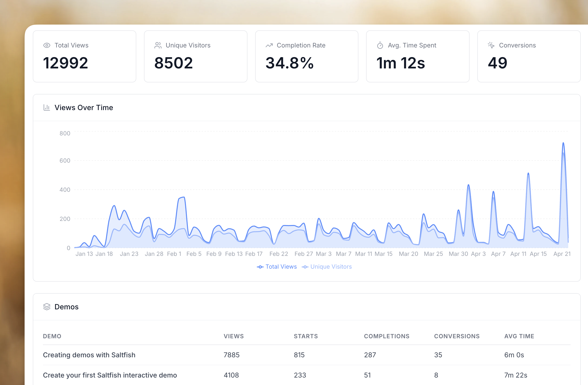Sort the table by VIEWS column header
588x385 pixels.
click(233, 336)
